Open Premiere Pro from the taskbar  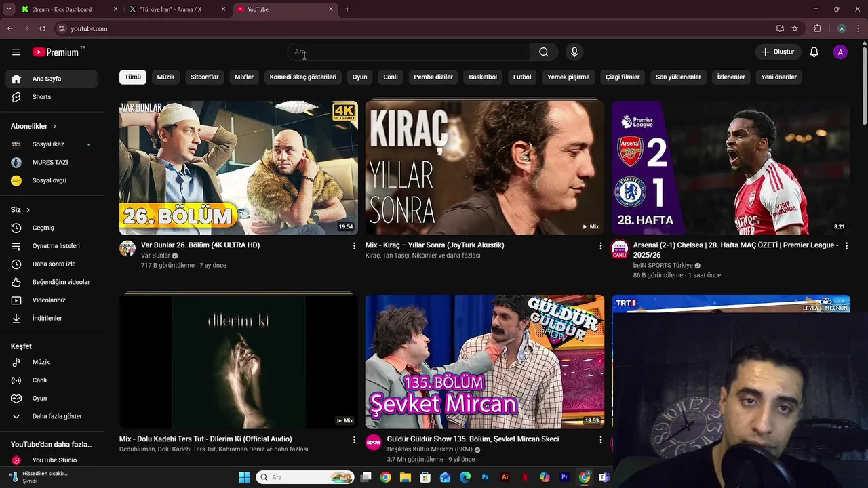click(564, 477)
